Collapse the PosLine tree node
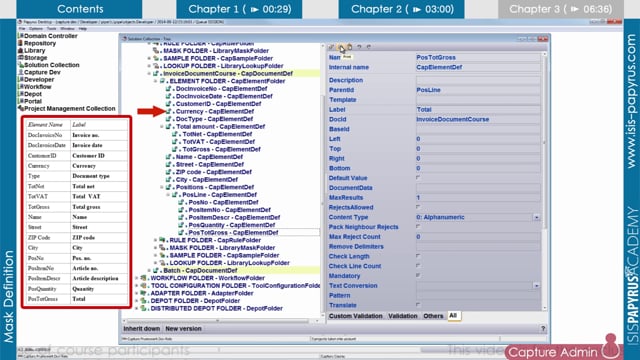Image resolution: width=640 pixels, height=360 pixels. pyautogui.click(x=168, y=195)
